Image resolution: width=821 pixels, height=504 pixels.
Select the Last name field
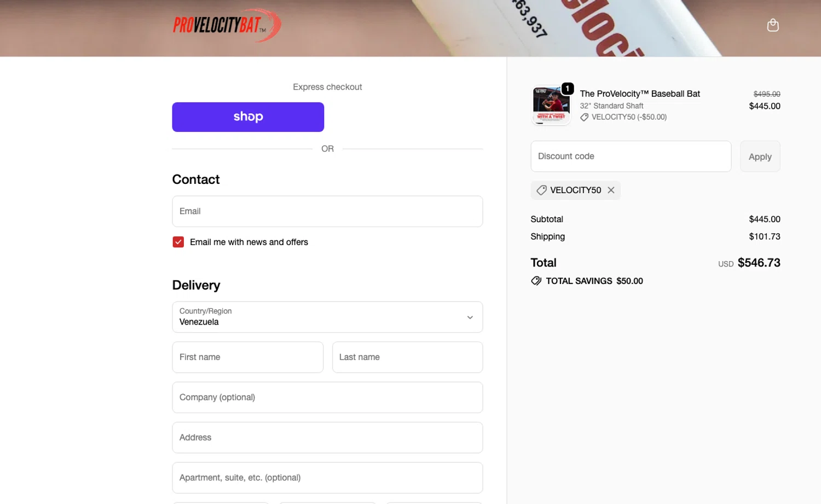click(407, 357)
